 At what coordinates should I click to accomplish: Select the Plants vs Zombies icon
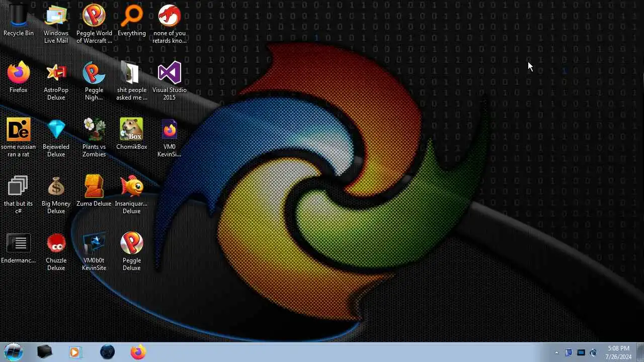pyautogui.click(x=94, y=138)
